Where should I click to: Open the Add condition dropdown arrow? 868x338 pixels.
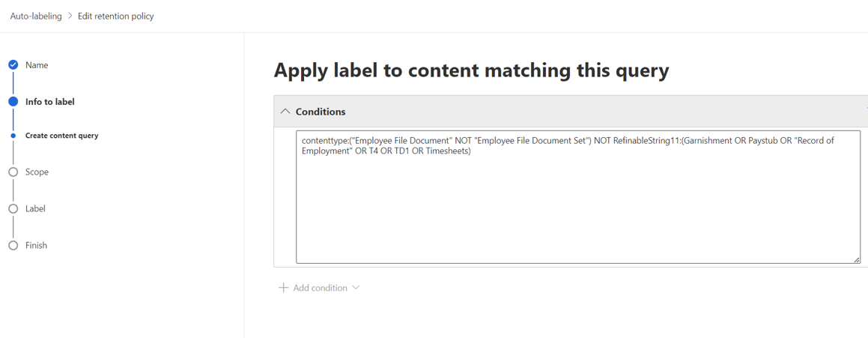click(356, 288)
